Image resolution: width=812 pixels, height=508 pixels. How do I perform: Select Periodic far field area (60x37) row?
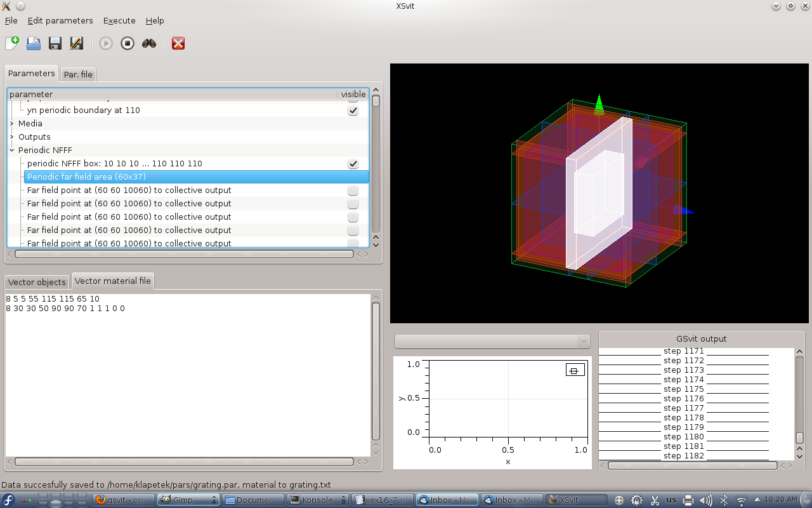(87, 177)
